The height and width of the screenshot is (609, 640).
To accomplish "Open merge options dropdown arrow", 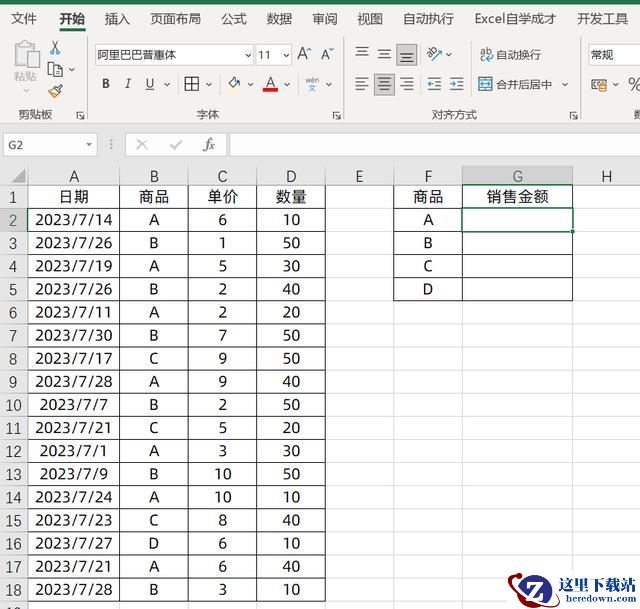I will pos(565,84).
